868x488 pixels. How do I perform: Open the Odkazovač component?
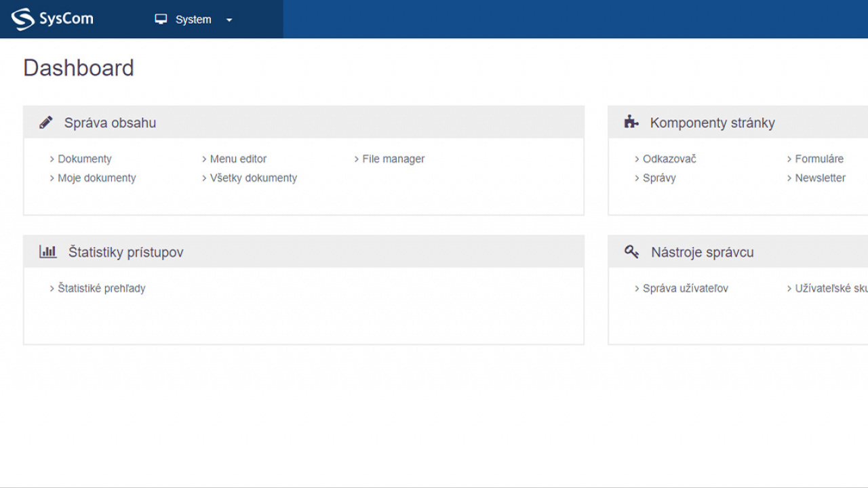669,159
